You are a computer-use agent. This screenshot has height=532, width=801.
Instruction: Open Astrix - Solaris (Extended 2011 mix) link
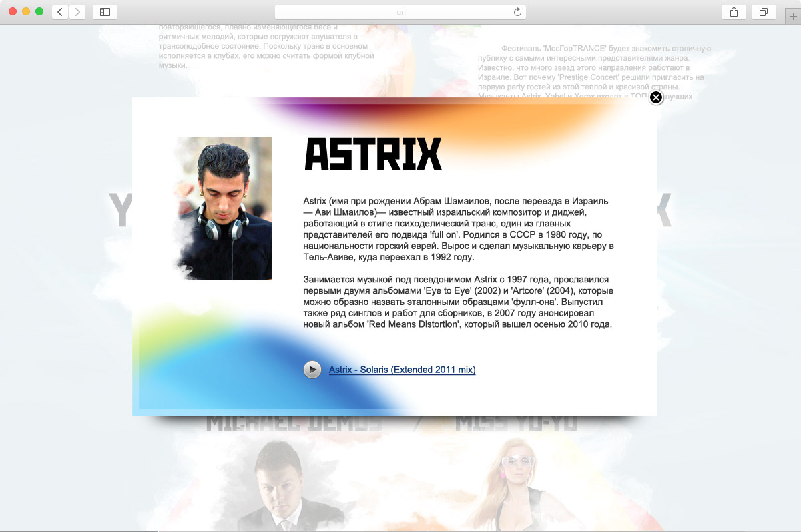coord(402,370)
